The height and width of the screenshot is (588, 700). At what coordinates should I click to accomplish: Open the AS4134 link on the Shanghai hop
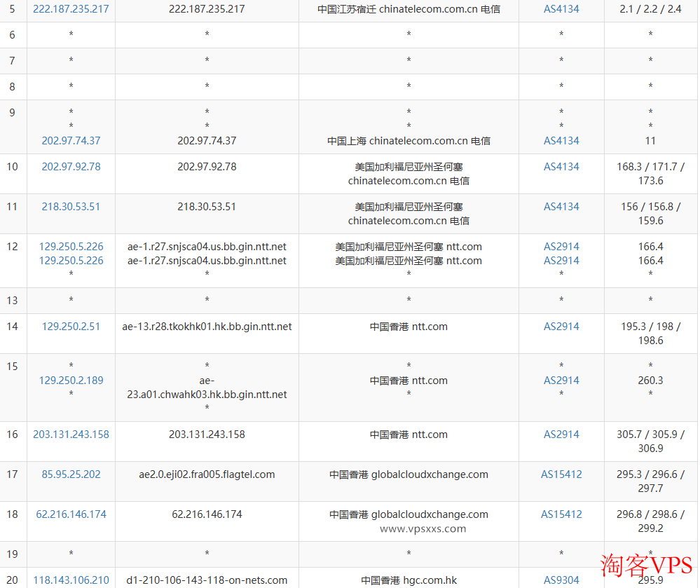(x=561, y=140)
